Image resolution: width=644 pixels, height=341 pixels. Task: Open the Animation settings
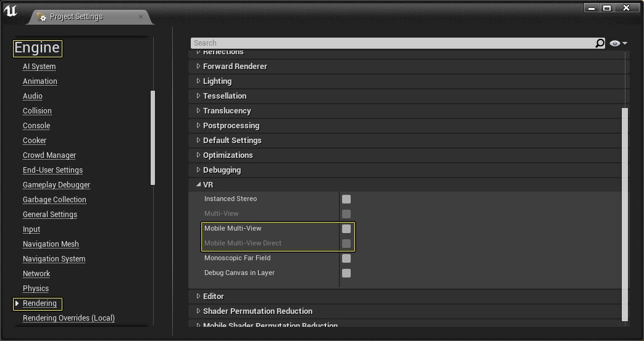[x=40, y=81]
